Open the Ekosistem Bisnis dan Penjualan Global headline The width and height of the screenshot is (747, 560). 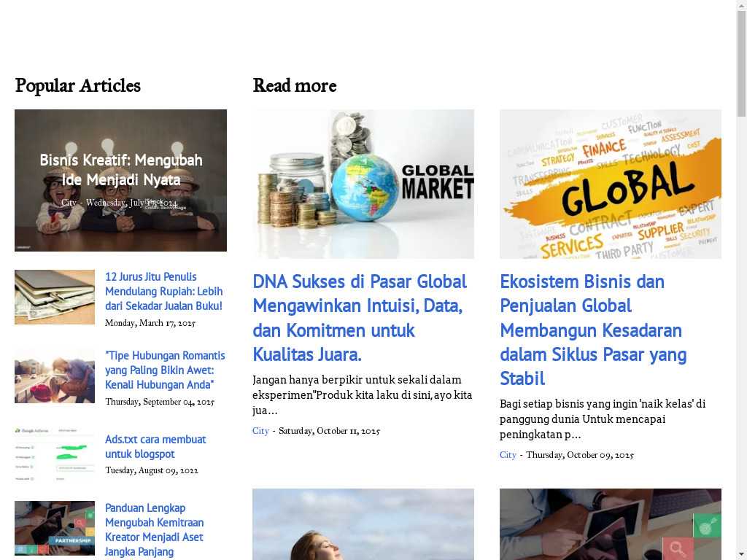593,330
